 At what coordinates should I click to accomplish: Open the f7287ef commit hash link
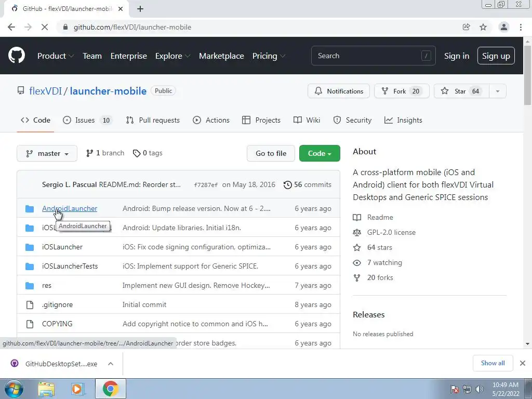pos(206,185)
